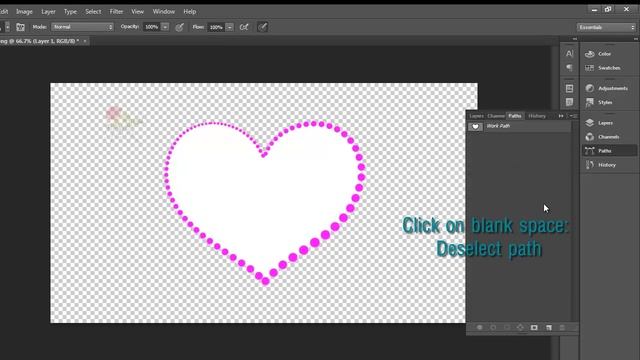Toggle pressure for opacity icon
The width and height of the screenshot is (640, 360).
tap(179, 27)
